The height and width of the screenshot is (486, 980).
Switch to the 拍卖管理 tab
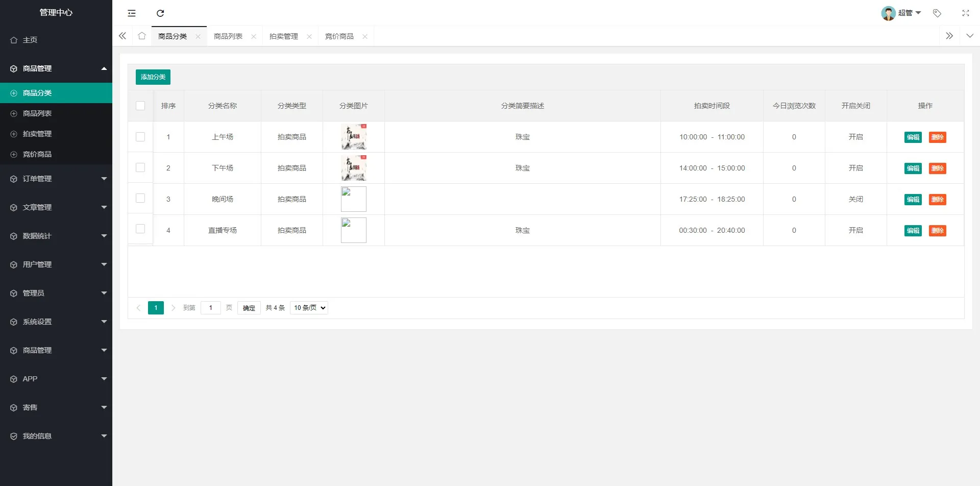[284, 36]
